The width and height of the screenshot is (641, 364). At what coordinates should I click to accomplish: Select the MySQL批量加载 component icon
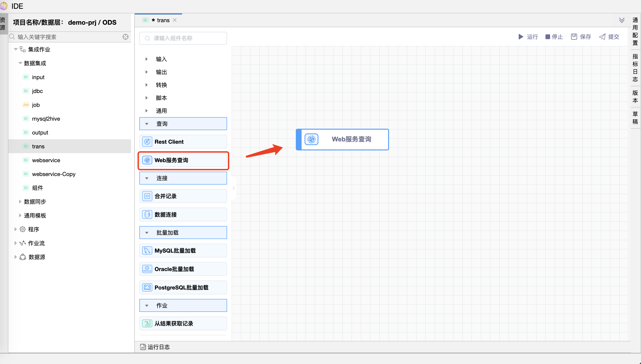(x=147, y=251)
